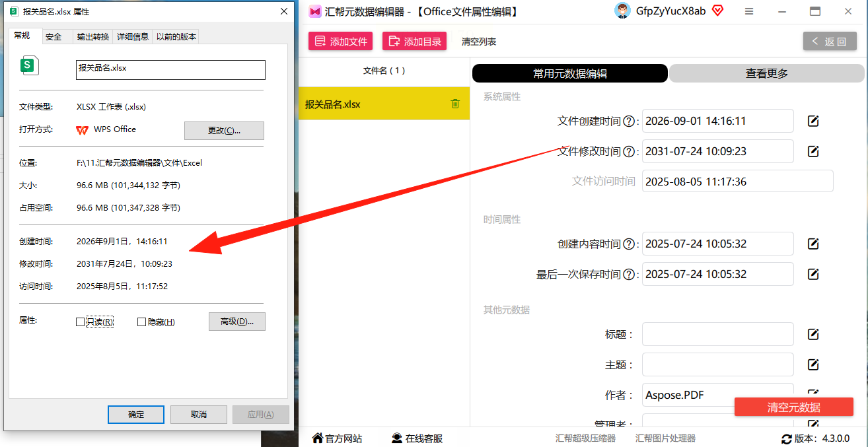The width and height of the screenshot is (868, 447).
Task: Click 高级(D)... button
Action: 237,322
